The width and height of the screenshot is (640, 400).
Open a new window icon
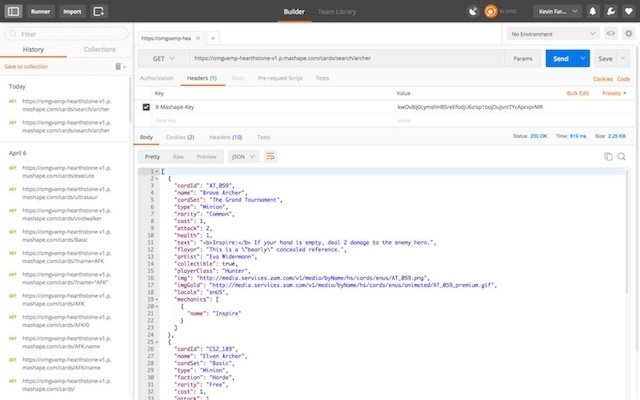click(99, 11)
